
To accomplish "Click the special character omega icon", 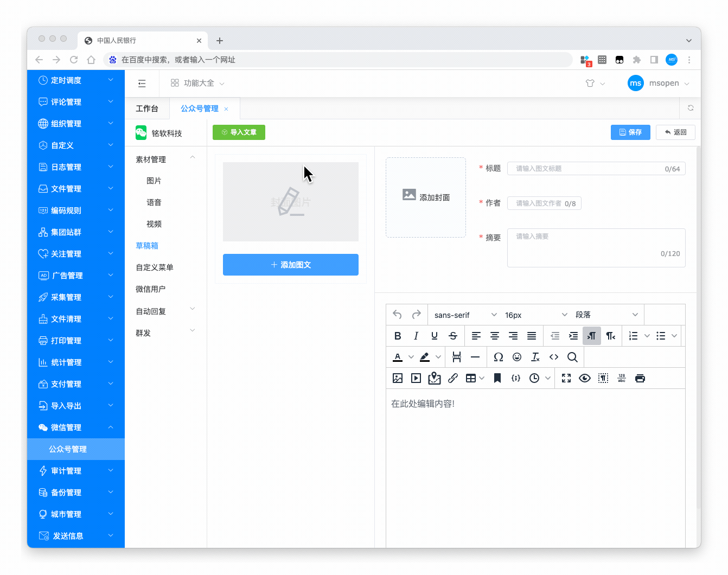I will pyautogui.click(x=498, y=357).
